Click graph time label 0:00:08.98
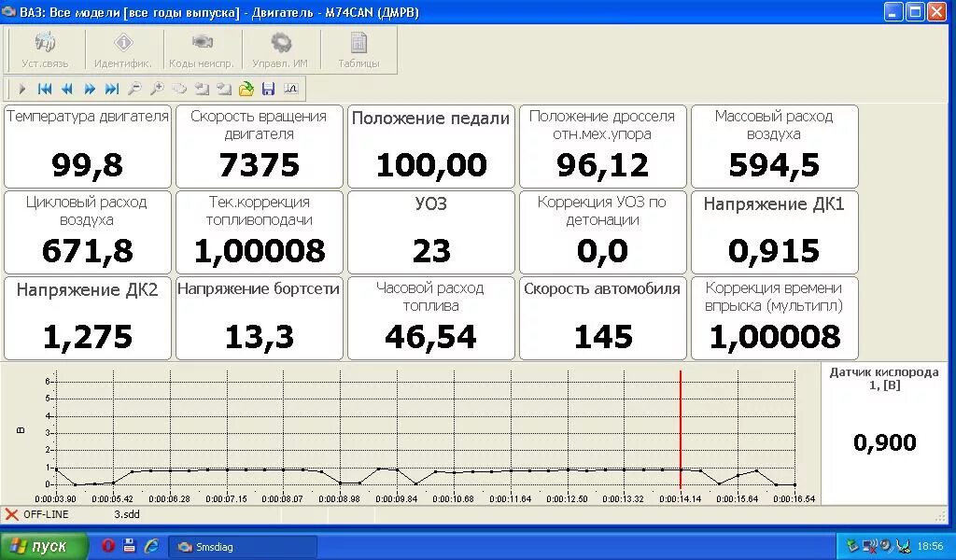The height and width of the screenshot is (560, 956). tap(340, 498)
